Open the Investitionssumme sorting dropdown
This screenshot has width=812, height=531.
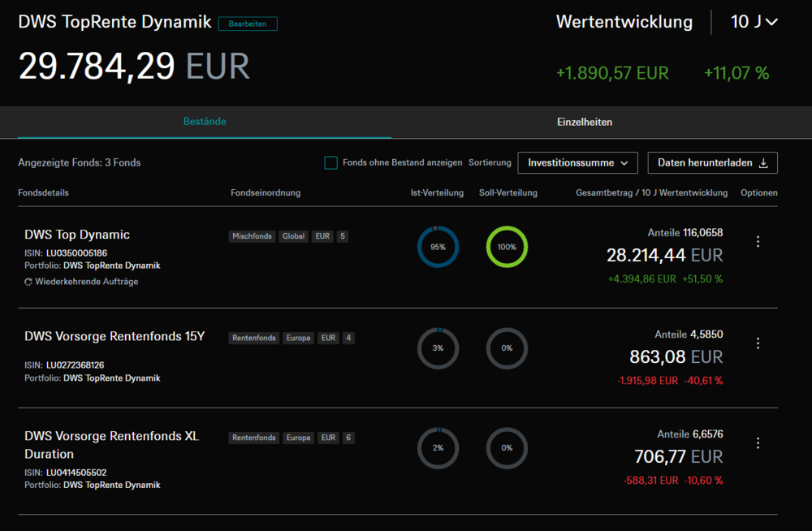click(x=578, y=162)
